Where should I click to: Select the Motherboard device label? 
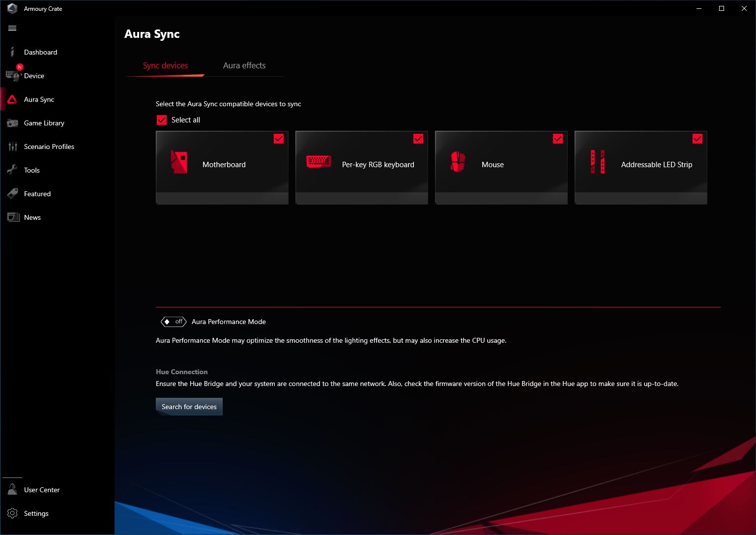[x=224, y=165]
